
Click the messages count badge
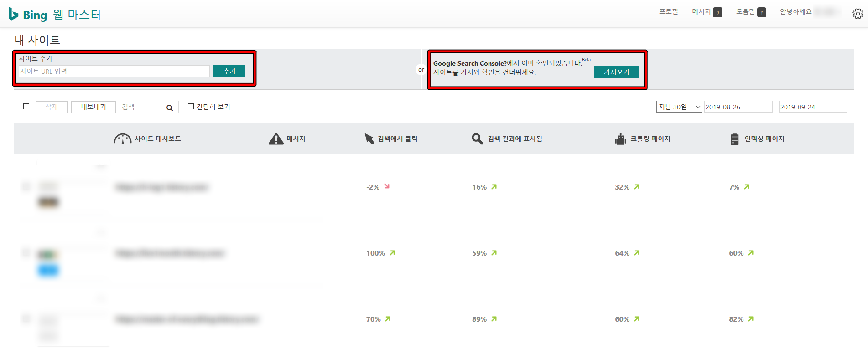717,12
